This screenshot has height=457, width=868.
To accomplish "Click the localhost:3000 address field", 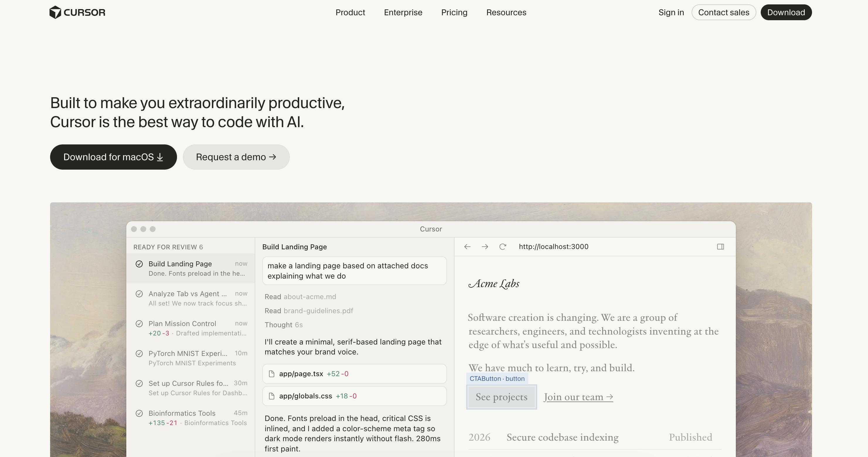I will [553, 247].
